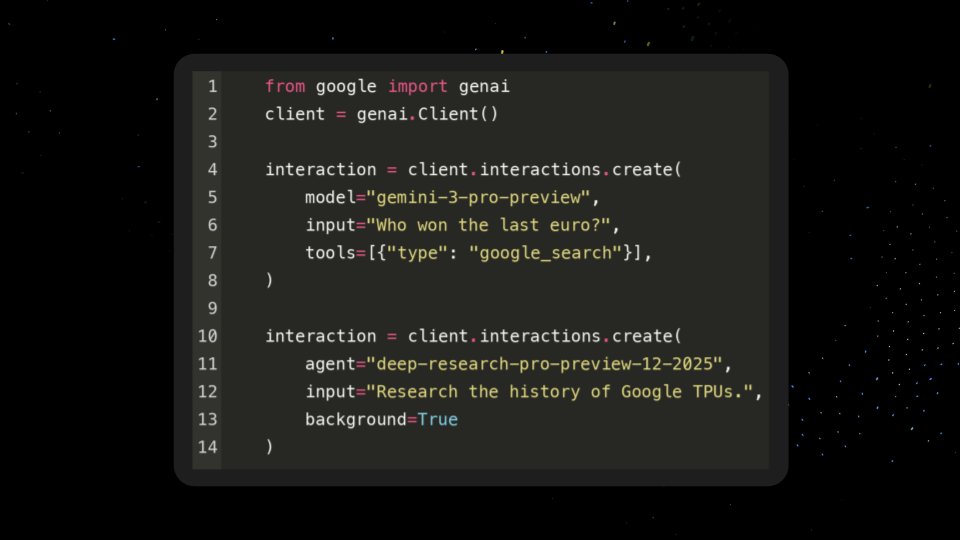
Task: Click the line number 1 in the gutter
Action: (212, 86)
